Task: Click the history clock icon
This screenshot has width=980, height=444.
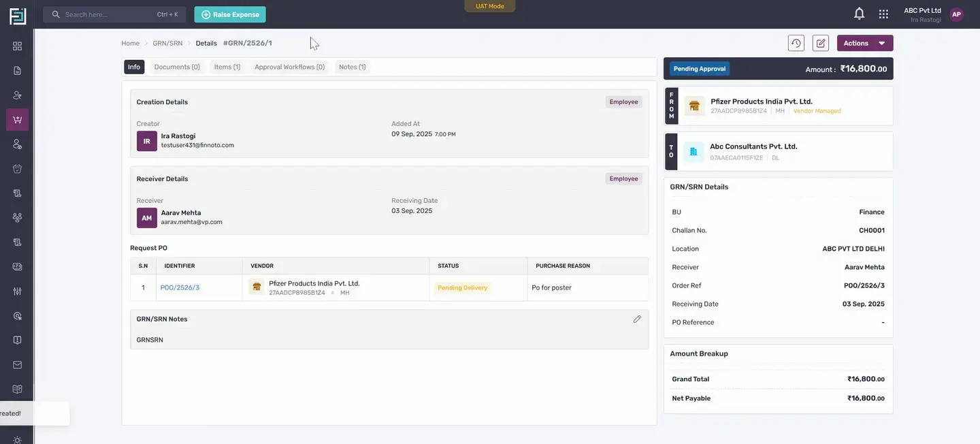Action: 796,43
